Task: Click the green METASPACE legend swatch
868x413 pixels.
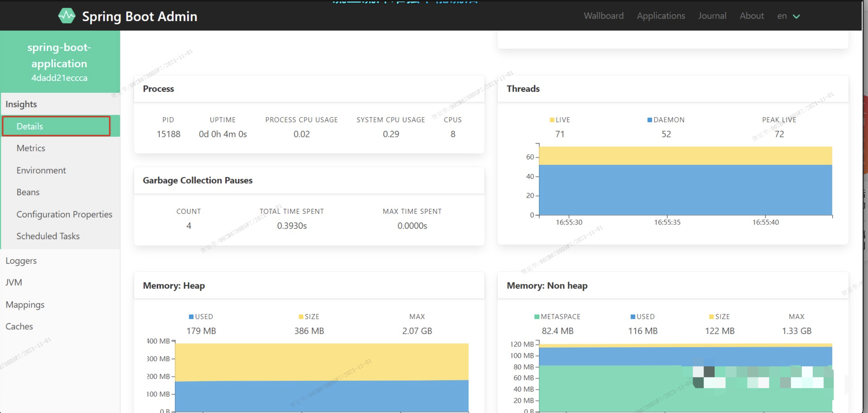Action: [537, 317]
